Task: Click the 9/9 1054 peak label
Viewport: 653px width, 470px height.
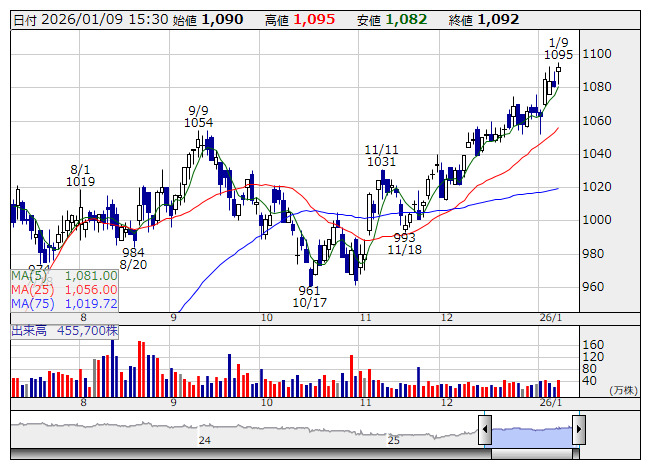Action: point(198,117)
